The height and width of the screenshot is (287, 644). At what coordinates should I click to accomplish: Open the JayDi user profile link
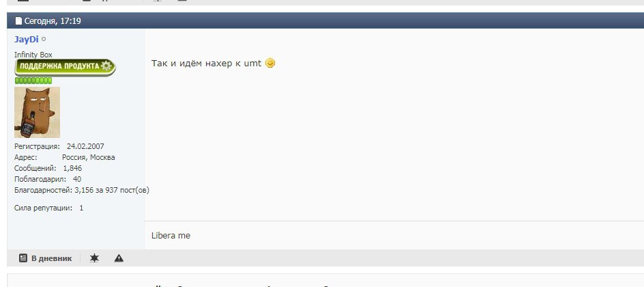tap(27, 40)
